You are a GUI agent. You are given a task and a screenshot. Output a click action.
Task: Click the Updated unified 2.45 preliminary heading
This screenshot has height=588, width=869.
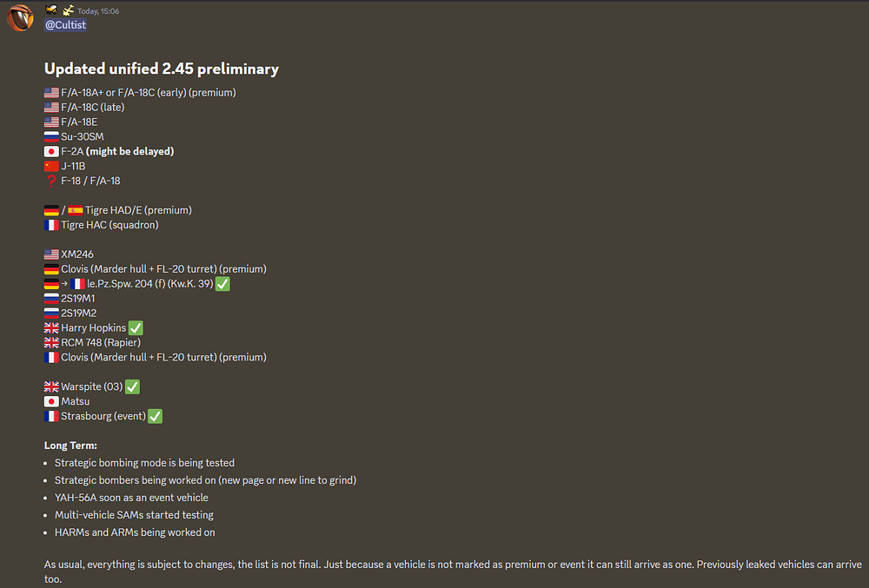[x=162, y=69]
